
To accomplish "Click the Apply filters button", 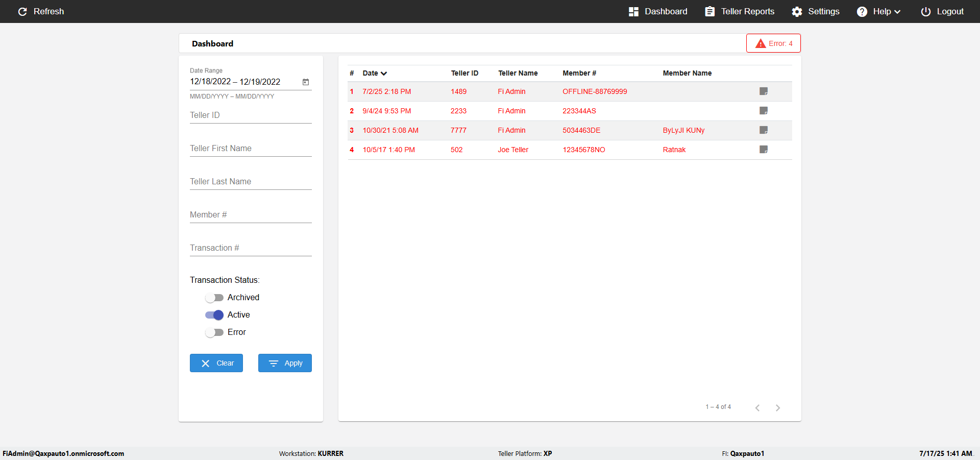I will [x=285, y=363].
